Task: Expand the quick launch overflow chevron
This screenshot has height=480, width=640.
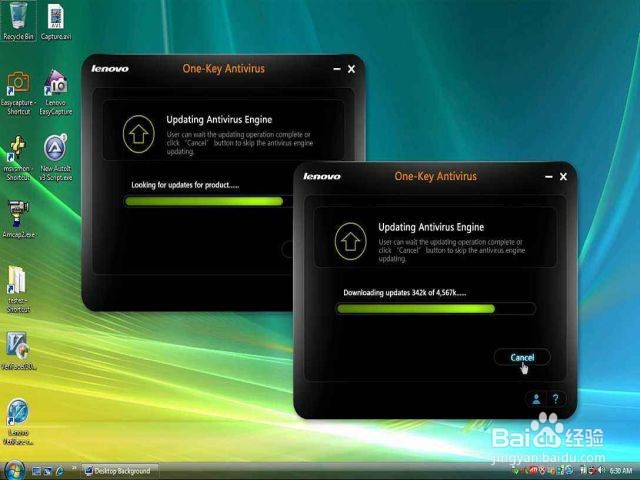Action: point(74,468)
